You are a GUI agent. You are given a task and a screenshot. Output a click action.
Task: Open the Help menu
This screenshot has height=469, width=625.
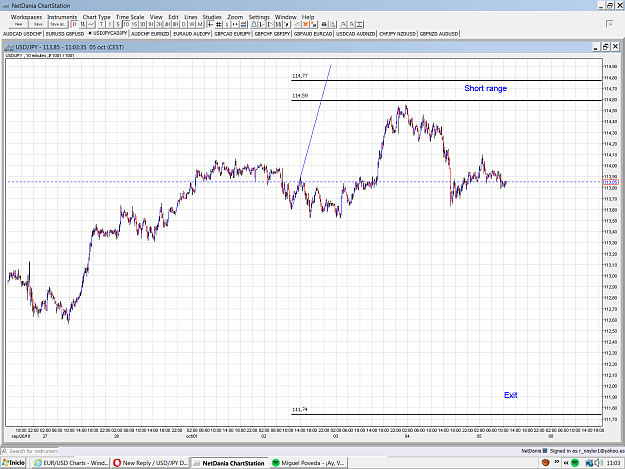tap(308, 17)
